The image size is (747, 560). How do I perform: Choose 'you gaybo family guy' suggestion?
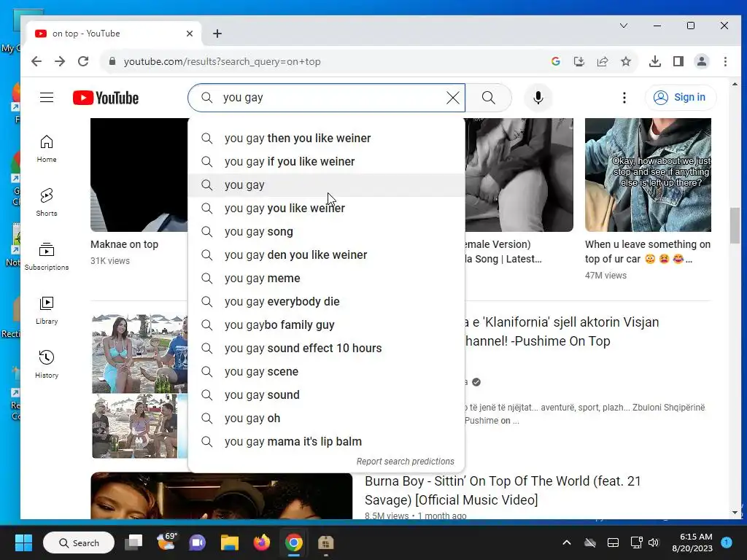(x=326, y=324)
